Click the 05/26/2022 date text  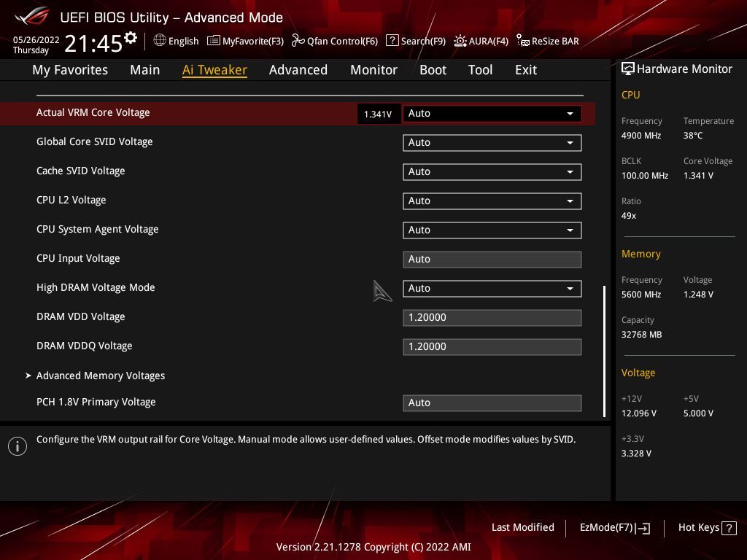click(x=36, y=40)
